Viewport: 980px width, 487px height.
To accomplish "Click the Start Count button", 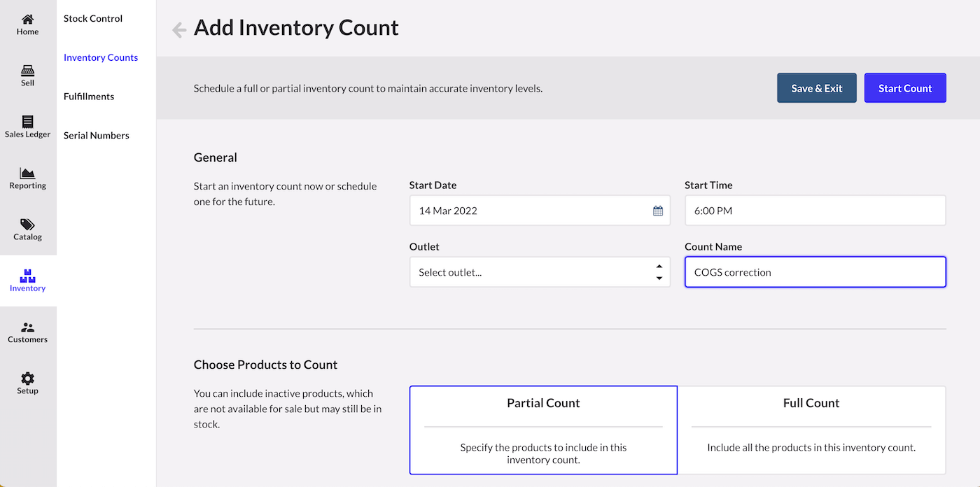I will pyautogui.click(x=905, y=88).
